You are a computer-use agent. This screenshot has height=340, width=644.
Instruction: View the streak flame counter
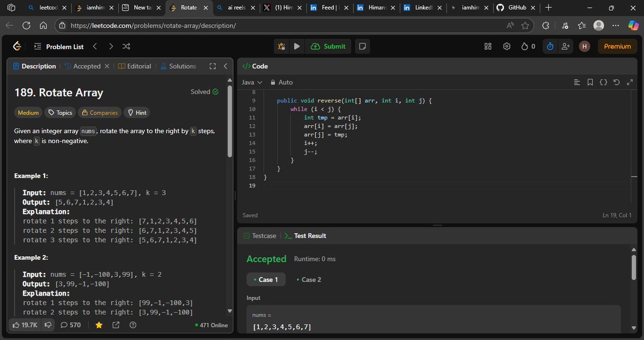(528, 46)
